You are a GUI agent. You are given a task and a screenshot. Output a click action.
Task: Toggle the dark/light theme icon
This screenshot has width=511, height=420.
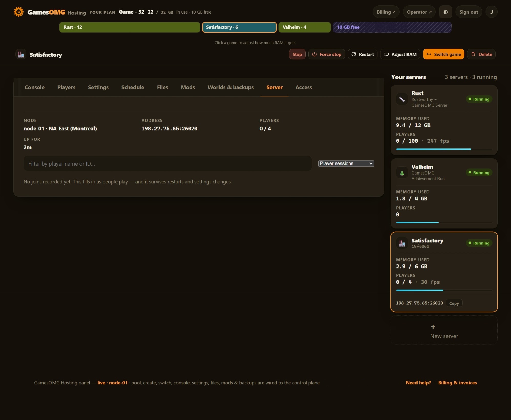coord(445,12)
